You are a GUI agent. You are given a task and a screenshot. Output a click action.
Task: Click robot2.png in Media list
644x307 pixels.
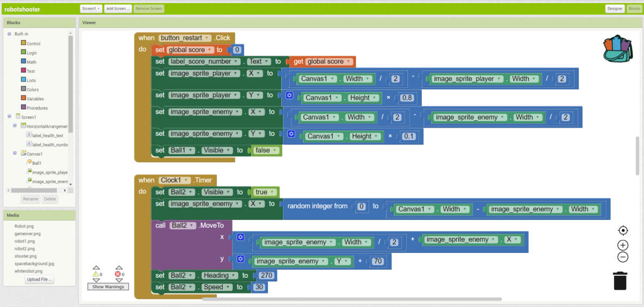pyautogui.click(x=25, y=249)
